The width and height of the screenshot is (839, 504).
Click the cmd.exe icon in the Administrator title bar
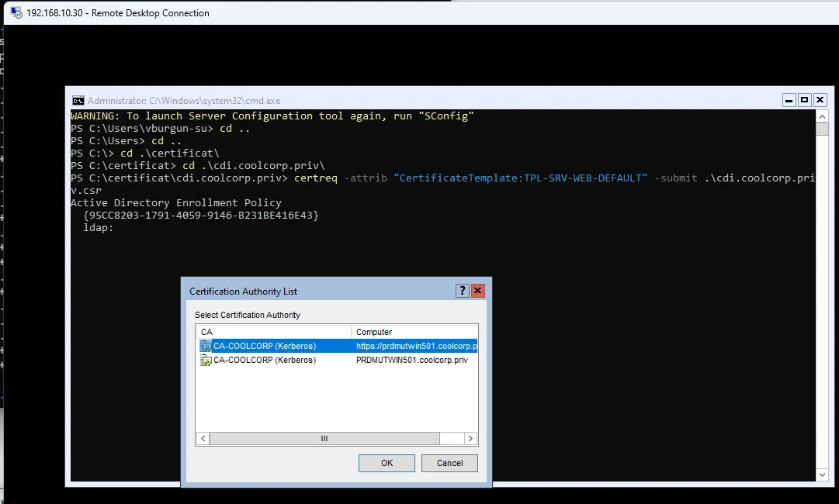[x=78, y=100]
